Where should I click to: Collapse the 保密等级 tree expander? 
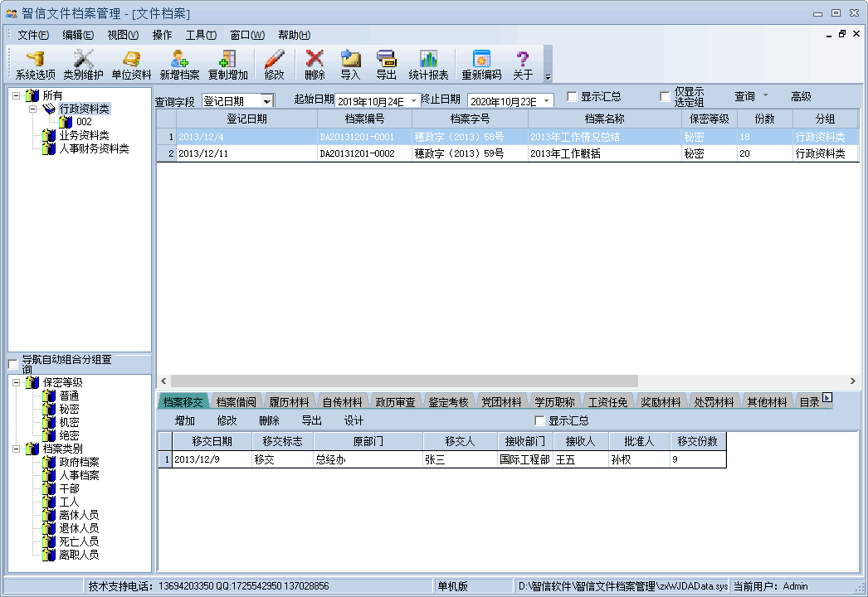click(16, 382)
